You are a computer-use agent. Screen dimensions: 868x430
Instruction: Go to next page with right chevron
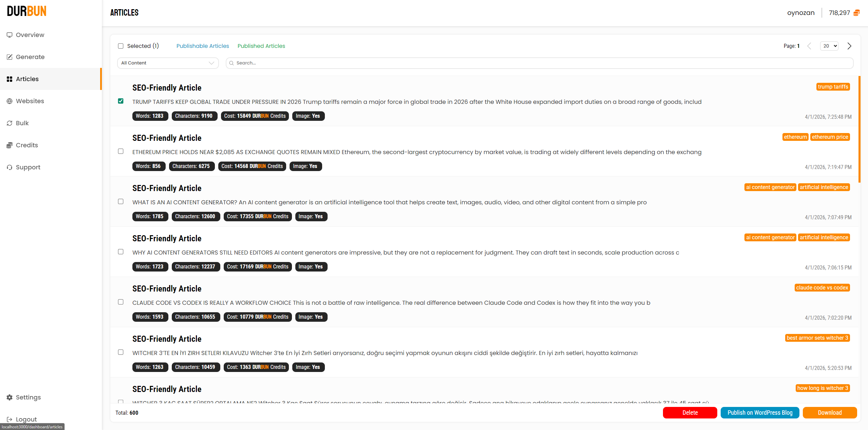point(849,46)
